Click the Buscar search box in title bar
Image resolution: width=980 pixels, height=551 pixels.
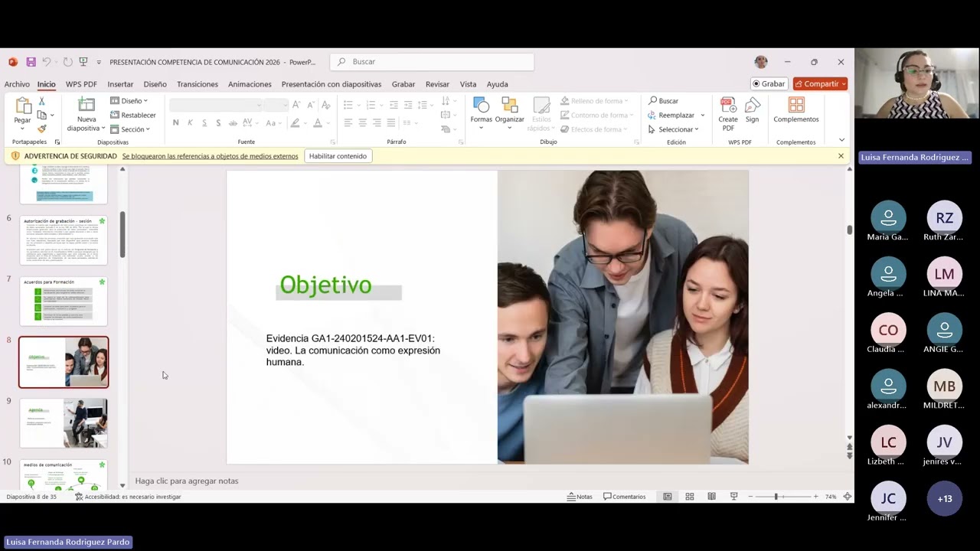[433, 62]
